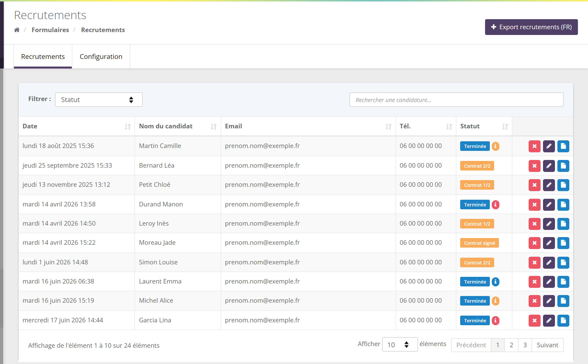Go to page 2 of results
The height and width of the screenshot is (364, 588).
point(511,345)
